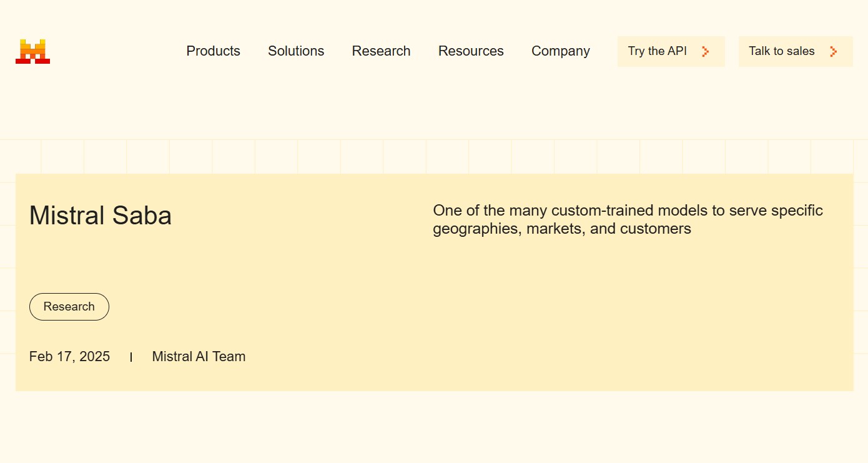Image resolution: width=868 pixels, height=463 pixels.
Task: Click the Mistral Saba article title
Action: pyautogui.click(x=101, y=216)
